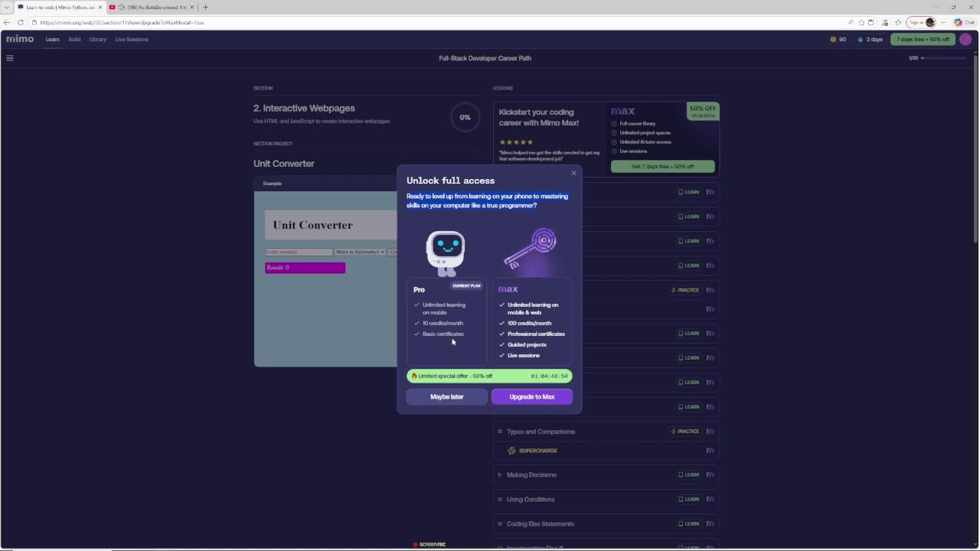Viewport: 980px width, 551px height.
Task: Click the Limited special offer banner
Action: click(x=489, y=376)
